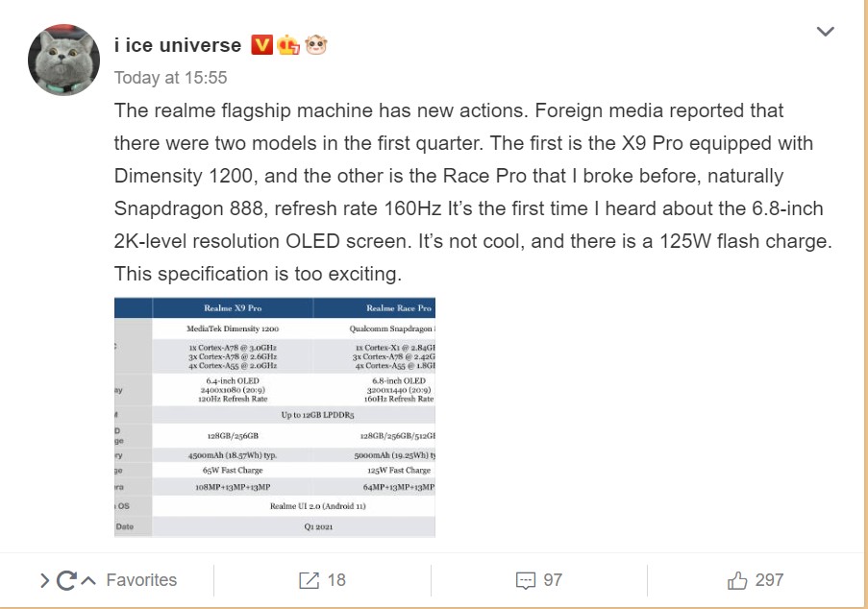Click the "Realme X9 Pro" header in image
The width and height of the screenshot is (868, 609).
point(233,308)
